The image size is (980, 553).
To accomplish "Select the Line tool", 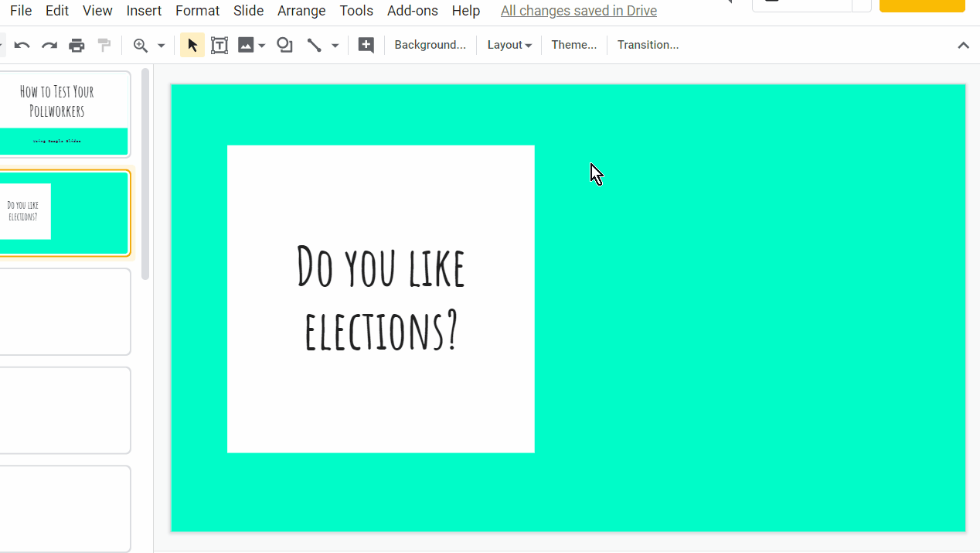I will click(314, 46).
